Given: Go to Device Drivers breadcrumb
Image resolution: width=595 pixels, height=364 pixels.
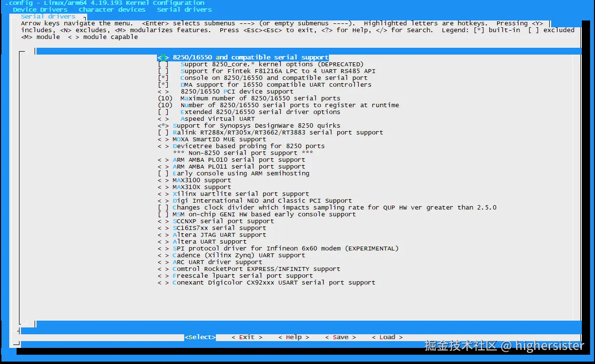Looking at the screenshot, I should (40, 9).
